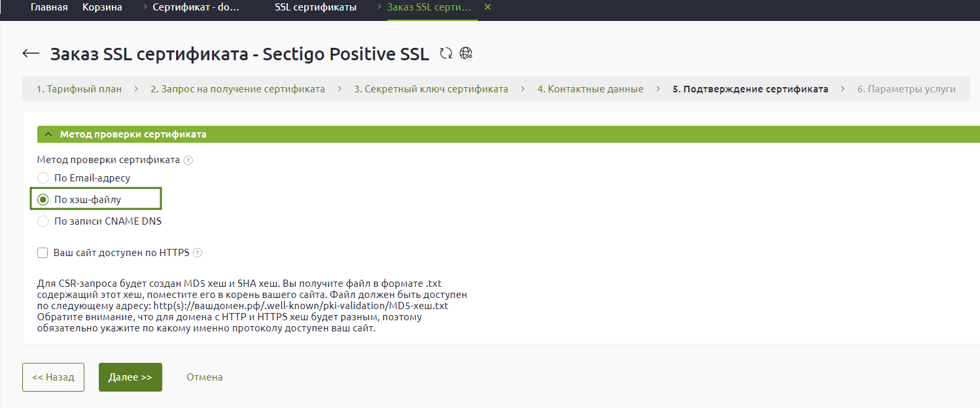Click the refresh icon beside the page title
Screen dimensions: 980x408
[x=446, y=54]
